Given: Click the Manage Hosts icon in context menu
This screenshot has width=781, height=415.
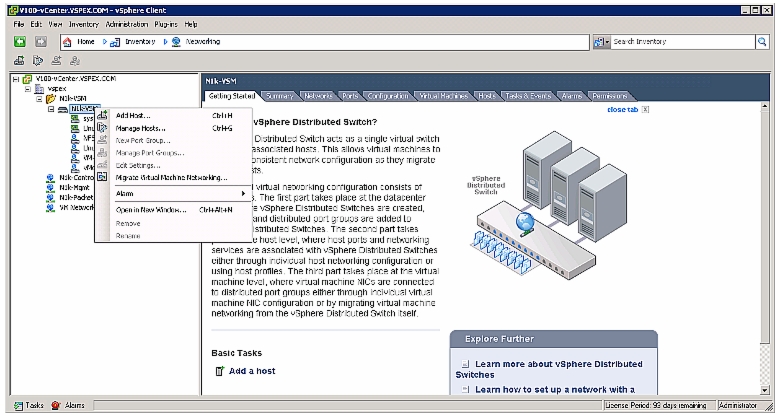Looking at the screenshot, I should click(x=102, y=128).
